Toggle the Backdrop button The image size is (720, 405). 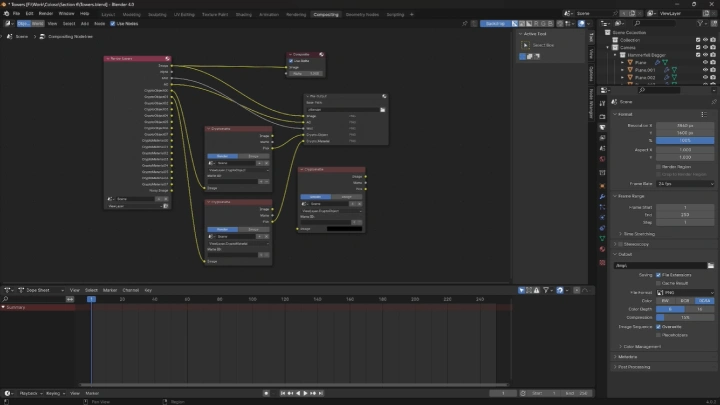coord(495,23)
